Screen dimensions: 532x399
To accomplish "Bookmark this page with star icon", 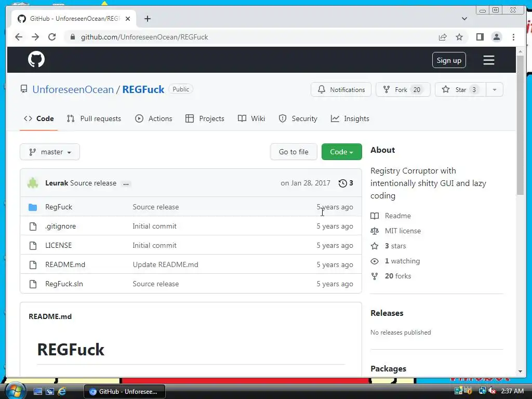I will tap(459, 37).
